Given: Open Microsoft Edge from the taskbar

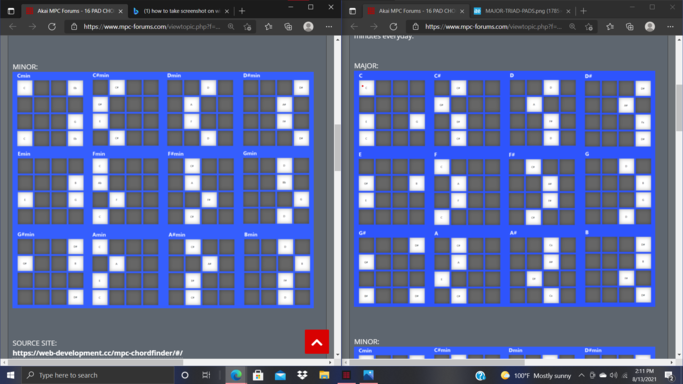Looking at the screenshot, I should (236, 375).
